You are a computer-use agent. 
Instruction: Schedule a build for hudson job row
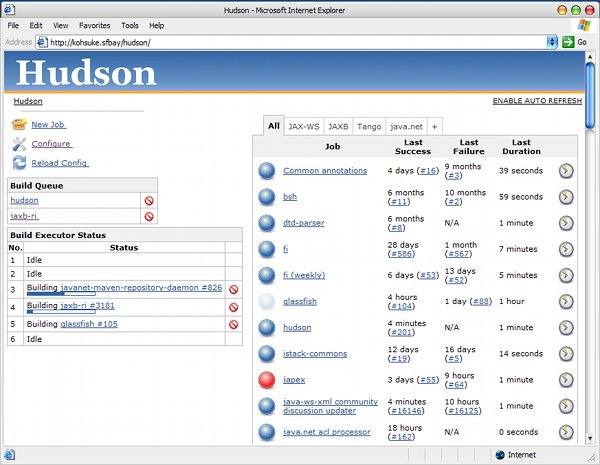click(x=566, y=328)
